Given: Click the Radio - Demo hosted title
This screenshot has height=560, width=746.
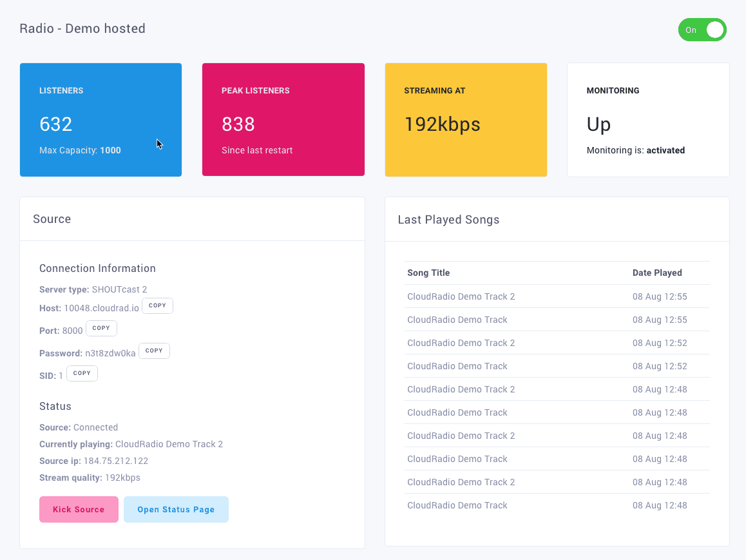Looking at the screenshot, I should [82, 28].
